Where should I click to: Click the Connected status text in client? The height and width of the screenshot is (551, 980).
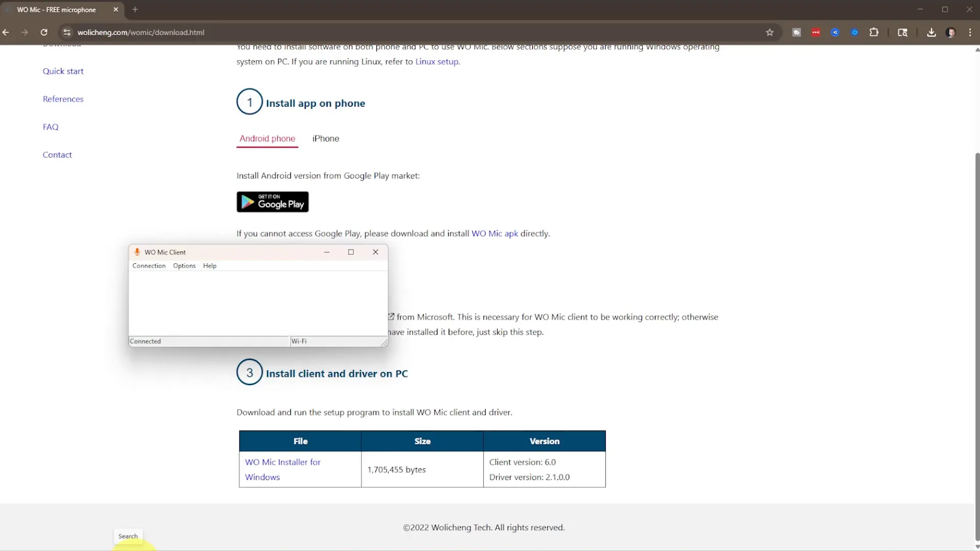(145, 341)
